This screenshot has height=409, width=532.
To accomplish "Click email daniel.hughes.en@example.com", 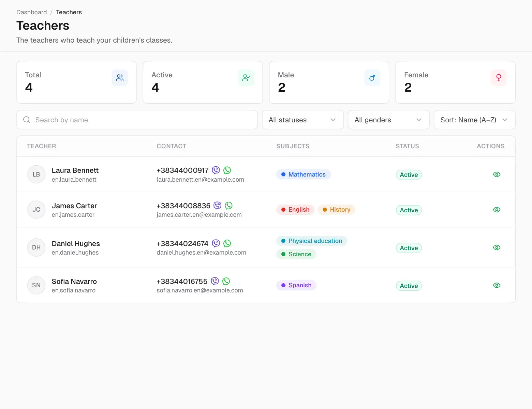I will tap(201, 253).
